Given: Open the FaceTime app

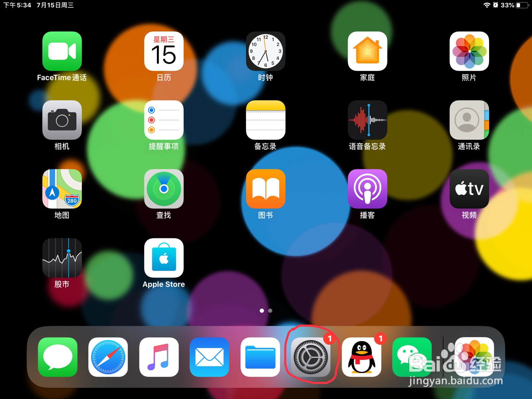Looking at the screenshot, I should pos(62,51).
